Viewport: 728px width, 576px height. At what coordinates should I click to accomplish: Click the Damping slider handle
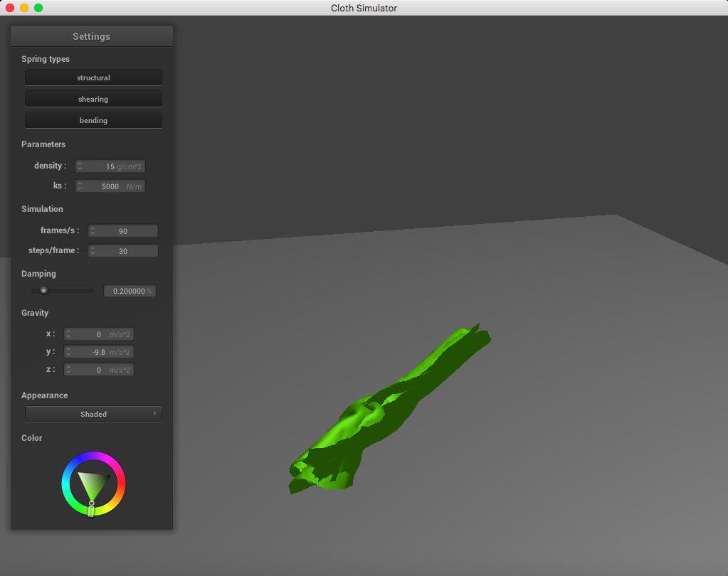43,291
